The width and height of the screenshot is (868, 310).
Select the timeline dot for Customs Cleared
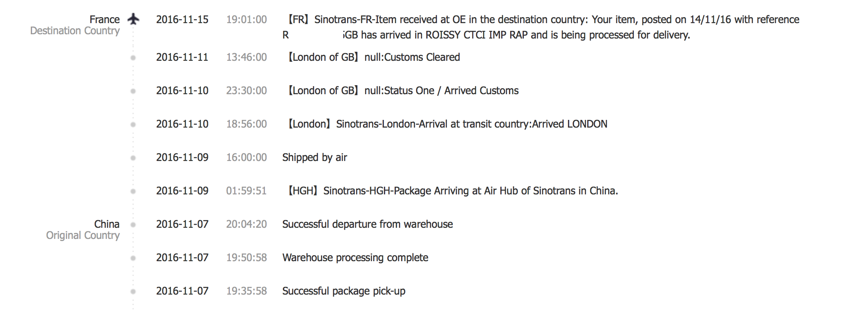[x=133, y=58]
